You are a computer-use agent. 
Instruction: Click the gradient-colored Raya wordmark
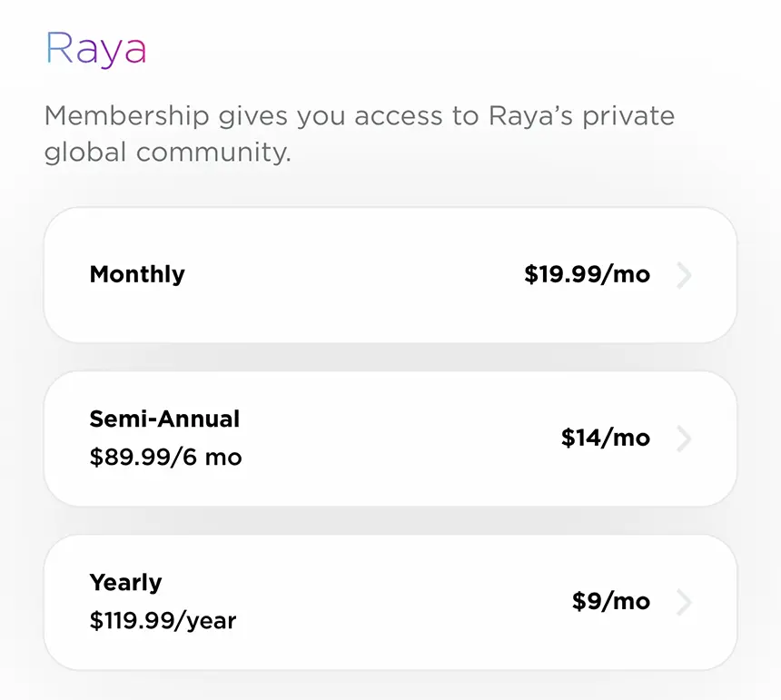pos(95,50)
